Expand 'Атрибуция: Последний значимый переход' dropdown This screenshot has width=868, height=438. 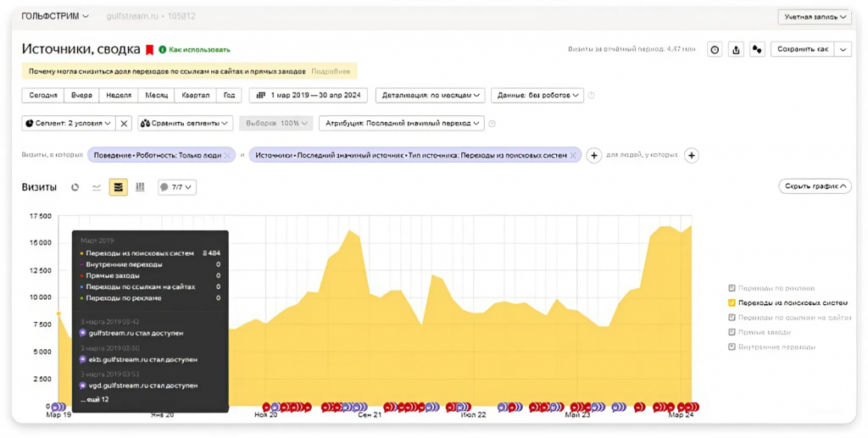[x=401, y=124]
